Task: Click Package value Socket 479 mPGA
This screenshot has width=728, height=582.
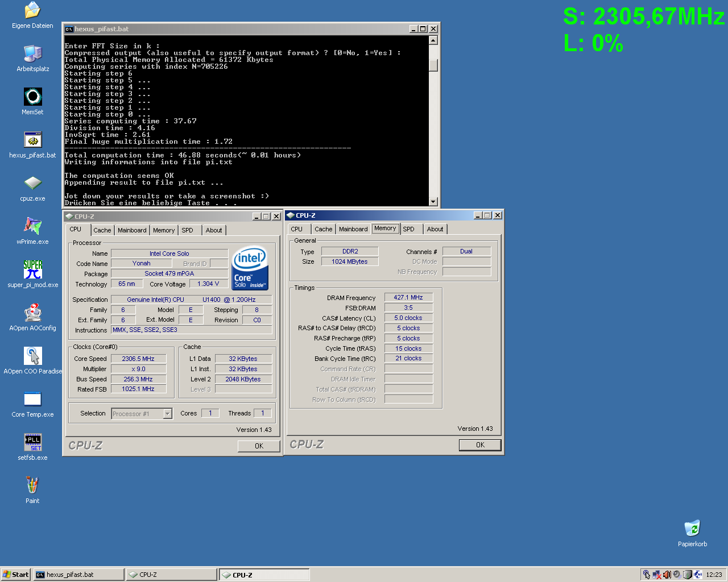Action: [x=169, y=273]
